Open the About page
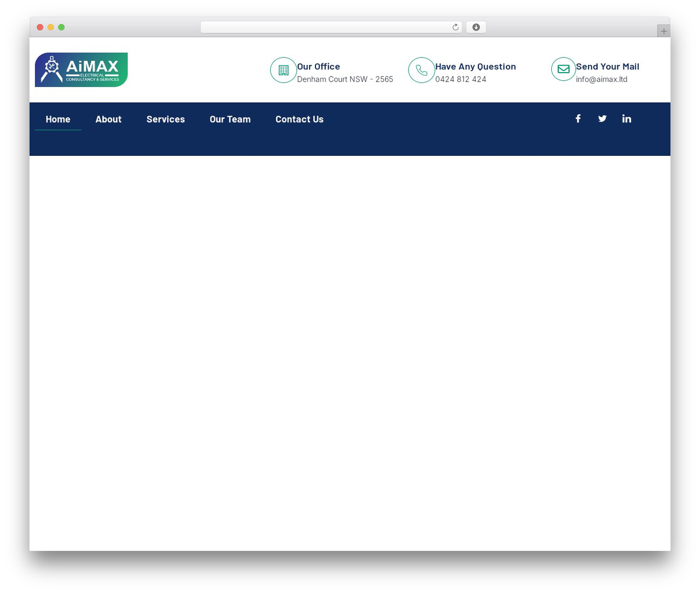This screenshot has height=593, width=700. pyautogui.click(x=108, y=119)
